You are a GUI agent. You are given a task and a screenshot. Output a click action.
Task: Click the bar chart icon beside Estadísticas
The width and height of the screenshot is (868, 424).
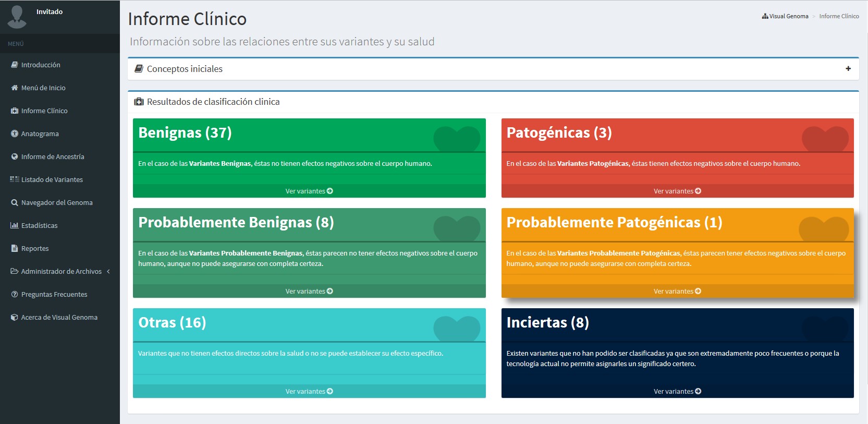(x=15, y=225)
